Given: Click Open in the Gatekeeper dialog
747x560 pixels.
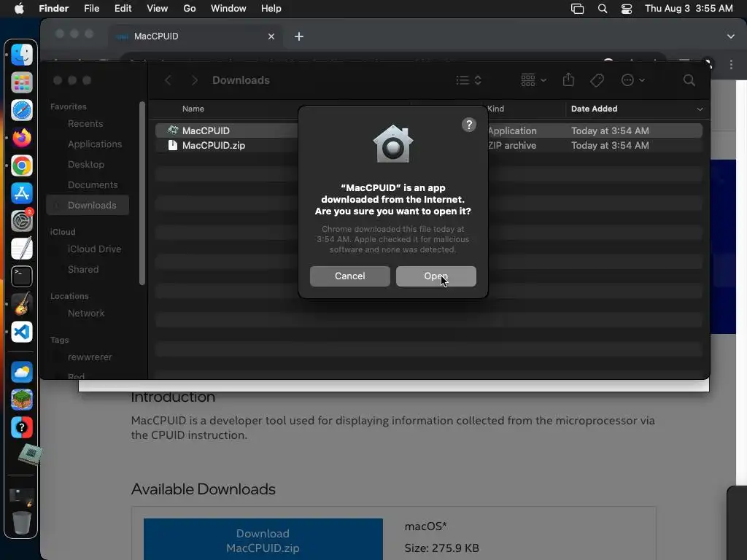Looking at the screenshot, I should (436, 276).
